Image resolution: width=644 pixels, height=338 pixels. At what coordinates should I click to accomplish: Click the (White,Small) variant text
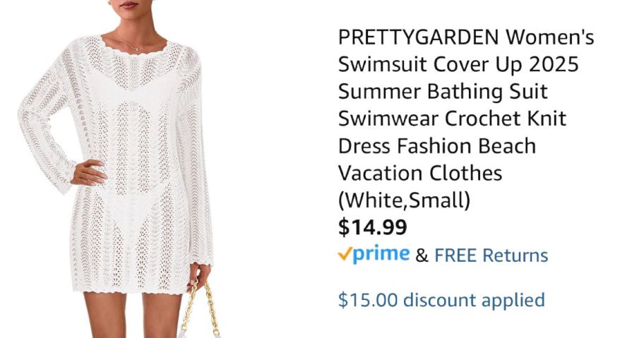pyautogui.click(x=404, y=200)
